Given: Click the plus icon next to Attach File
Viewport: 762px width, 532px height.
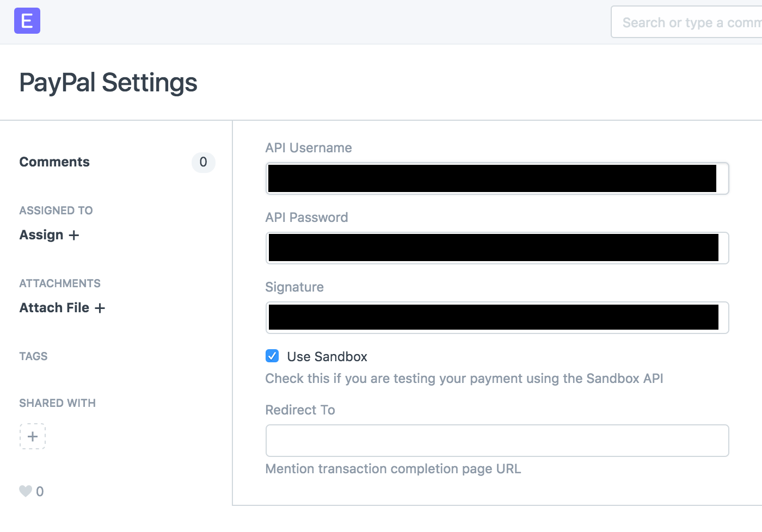Looking at the screenshot, I should point(100,308).
